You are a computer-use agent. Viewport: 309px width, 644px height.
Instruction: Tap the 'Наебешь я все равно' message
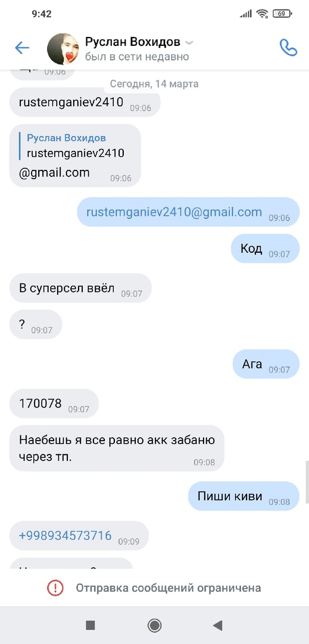pyautogui.click(x=117, y=448)
